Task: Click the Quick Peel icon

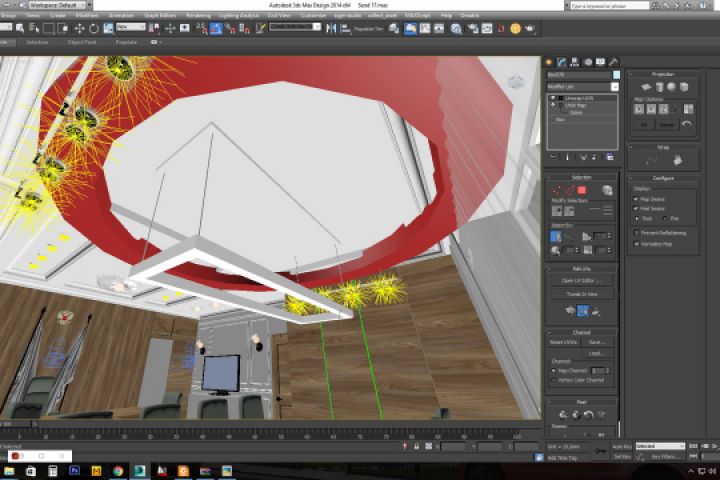Action: click(563, 415)
